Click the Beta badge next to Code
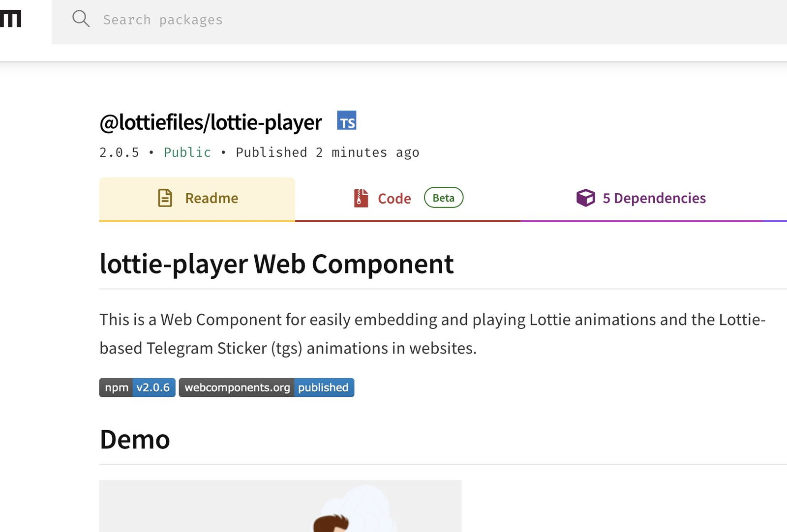The image size is (787, 532). pyautogui.click(x=444, y=198)
